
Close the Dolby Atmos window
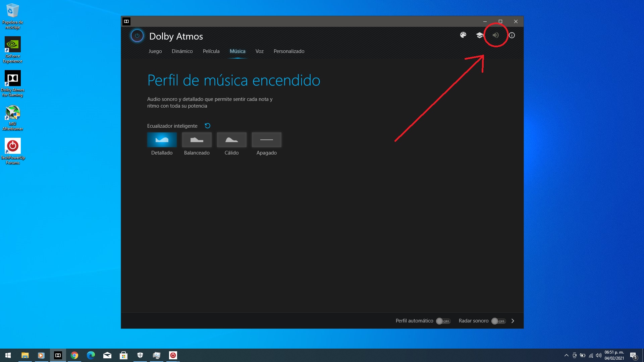516,21
